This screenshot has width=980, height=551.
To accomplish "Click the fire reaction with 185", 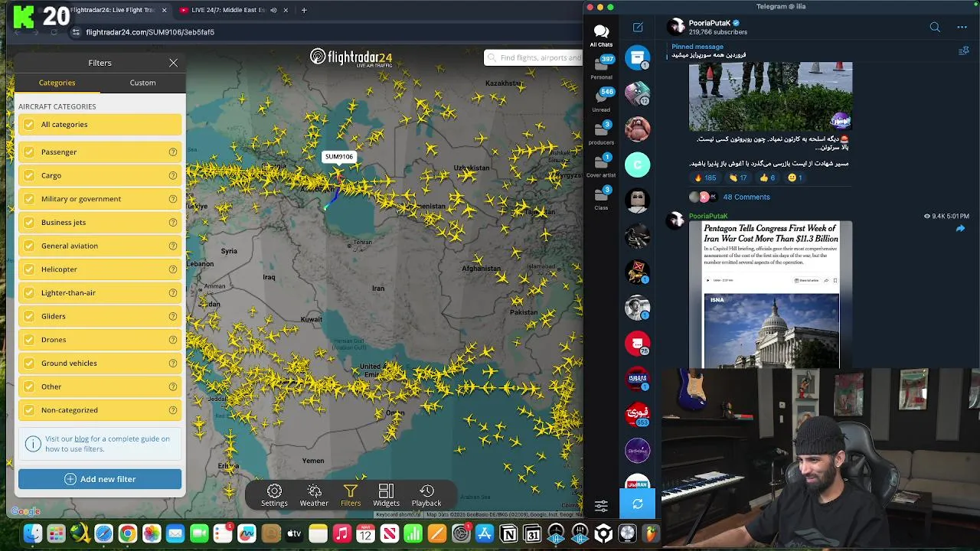I will click(x=705, y=178).
